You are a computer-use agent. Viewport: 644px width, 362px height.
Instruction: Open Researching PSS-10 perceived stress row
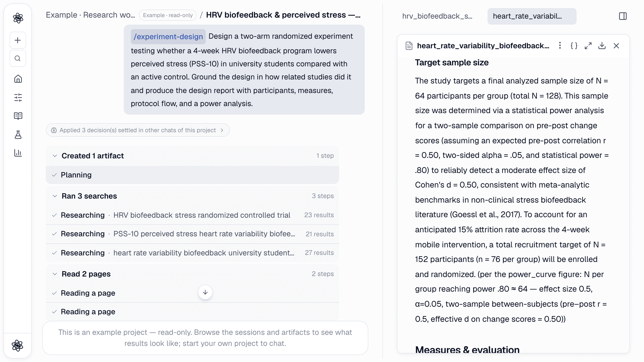192,234
